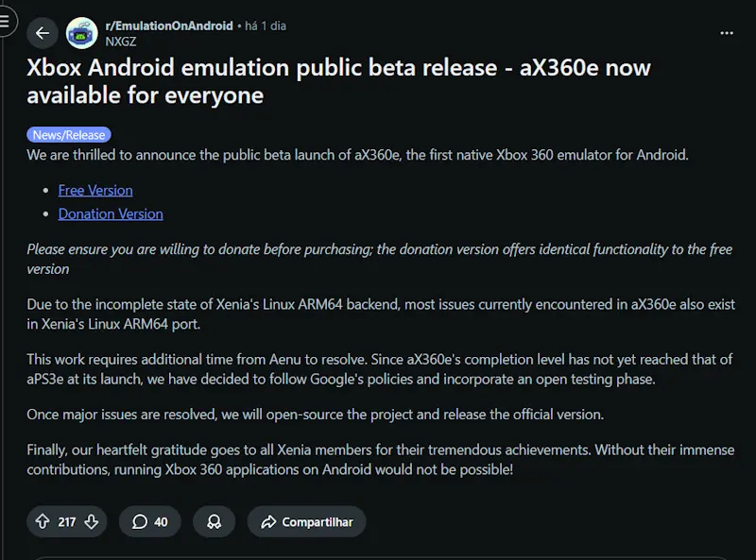This screenshot has height=560, width=756.
Task: Click the paragraph about open-sourcing the project
Action: [315, 415]
